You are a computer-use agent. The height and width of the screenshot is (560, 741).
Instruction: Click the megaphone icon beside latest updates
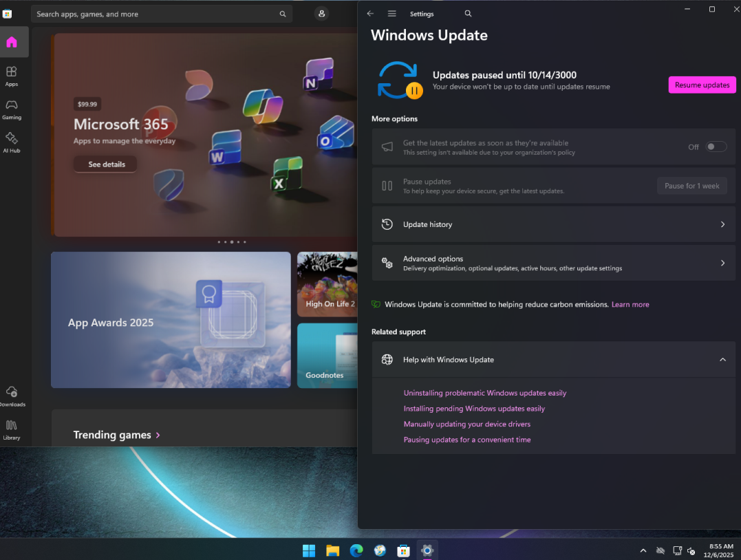tap(387, 147)
